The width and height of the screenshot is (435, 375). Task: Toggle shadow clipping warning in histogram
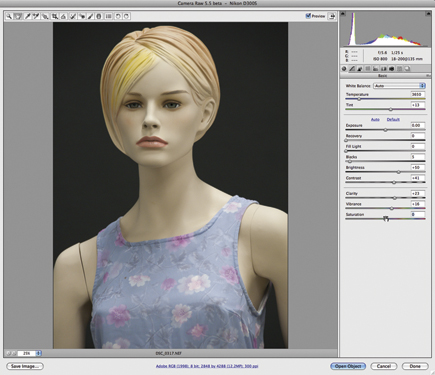tap(343, 14)
